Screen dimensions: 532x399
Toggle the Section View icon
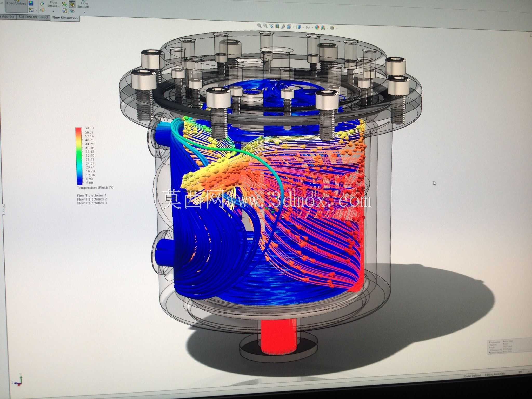click(277, 26)
